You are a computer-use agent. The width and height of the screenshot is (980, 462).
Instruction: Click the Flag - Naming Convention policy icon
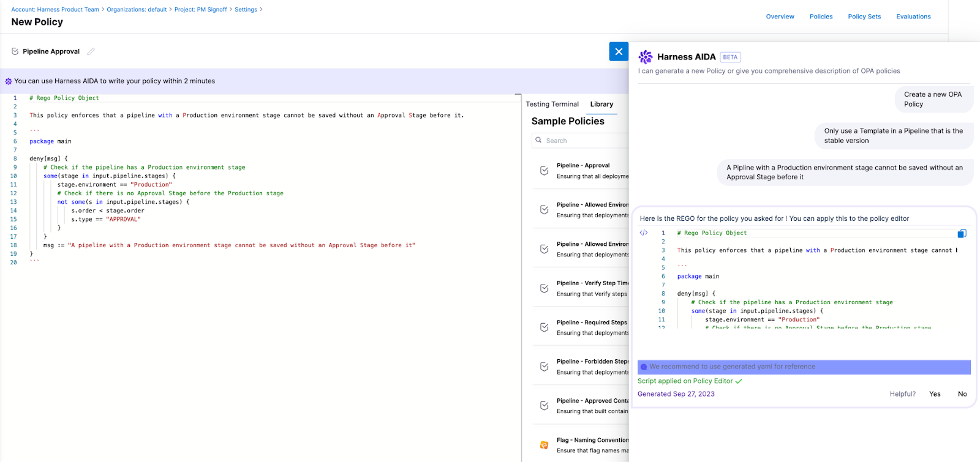coord(544,445)
